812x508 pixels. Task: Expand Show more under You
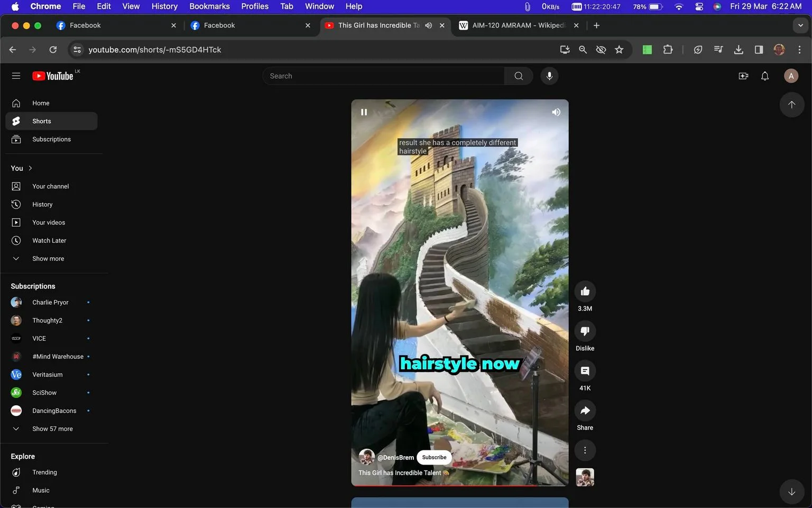tap(51, 258)
